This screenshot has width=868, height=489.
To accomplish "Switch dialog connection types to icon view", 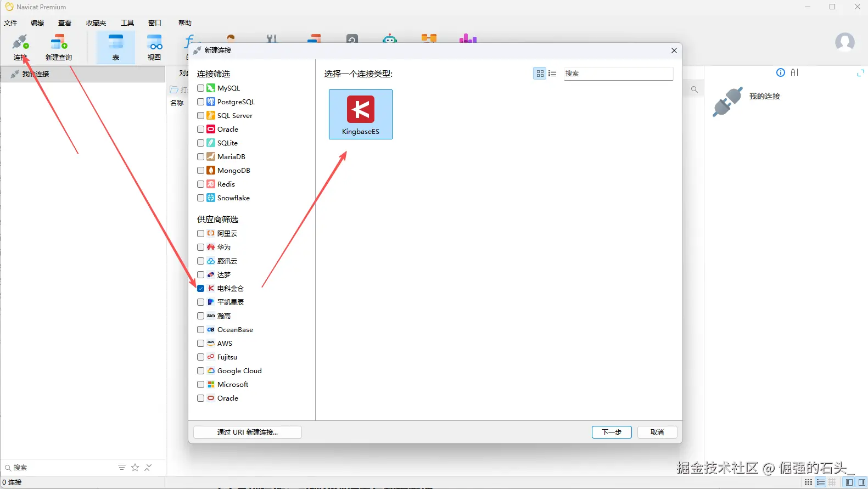I will [x=540, y=74].
